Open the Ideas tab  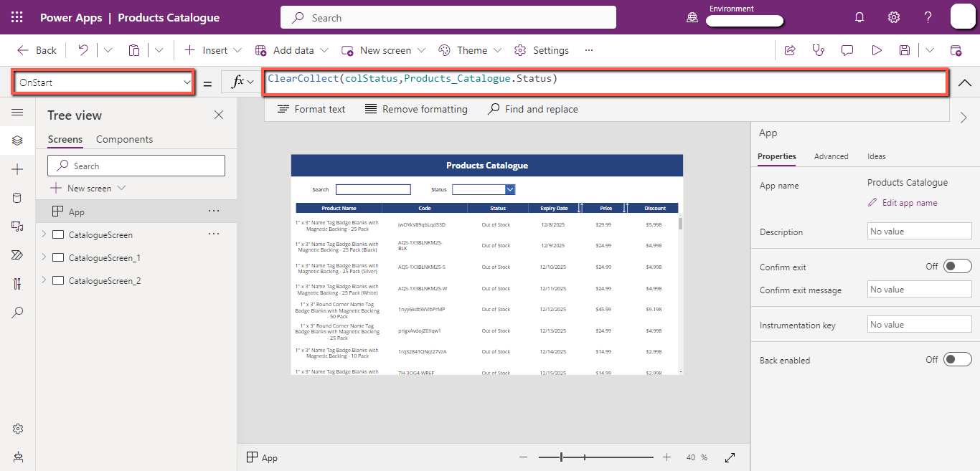[x=877, y=156]
